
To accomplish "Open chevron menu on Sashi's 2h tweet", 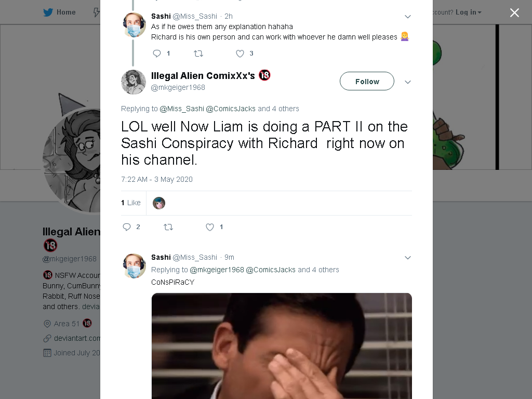I will pos(408,17).
